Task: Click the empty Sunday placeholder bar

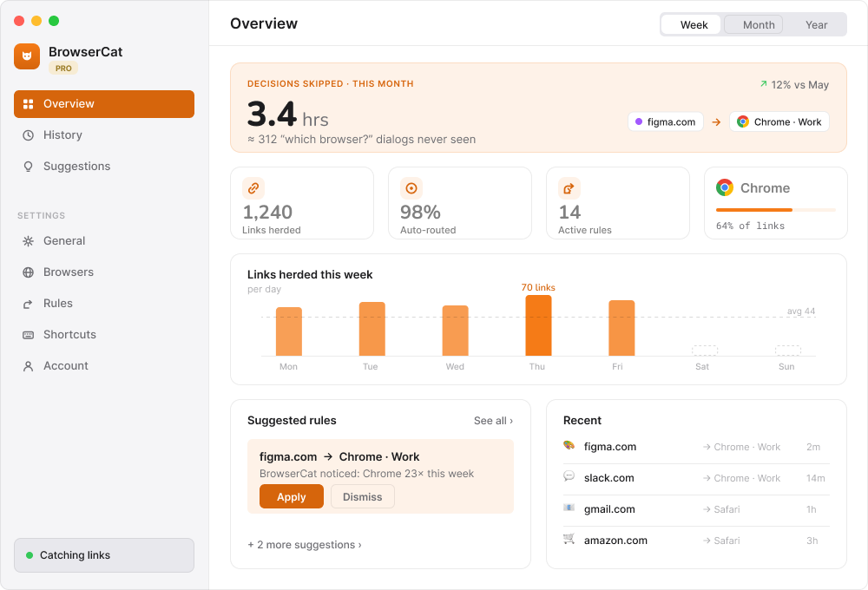Action: 788,351
